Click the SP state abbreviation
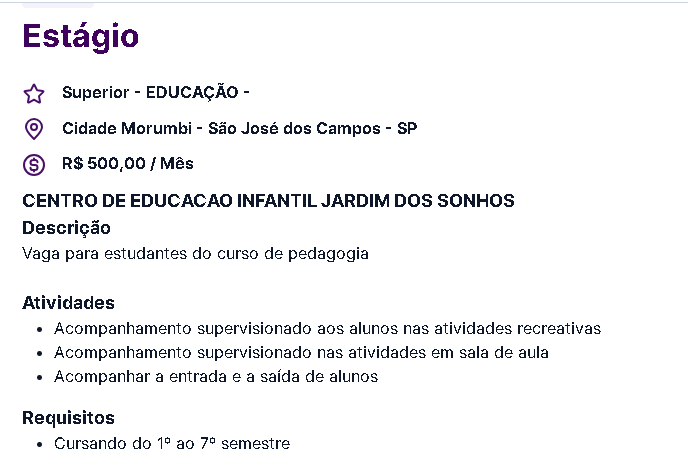 pos(407,129)
